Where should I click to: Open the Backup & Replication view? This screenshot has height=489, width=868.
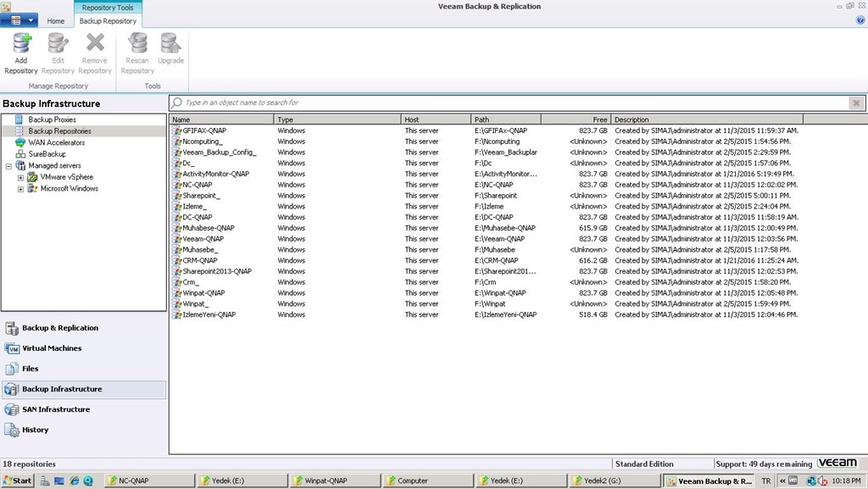59,328
